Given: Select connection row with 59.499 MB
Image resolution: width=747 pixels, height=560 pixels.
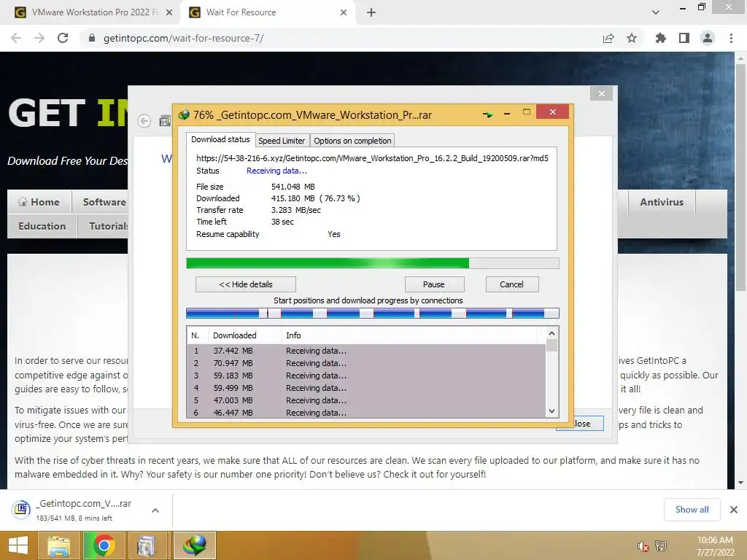Looking at the screenshot, I should [366, 388].
